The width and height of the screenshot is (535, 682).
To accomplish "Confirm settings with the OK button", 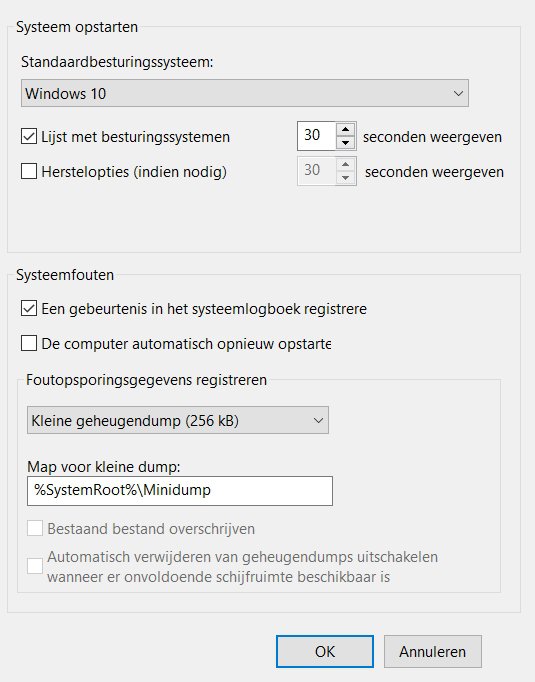I will pyautogui.click(x=325, y=651).
